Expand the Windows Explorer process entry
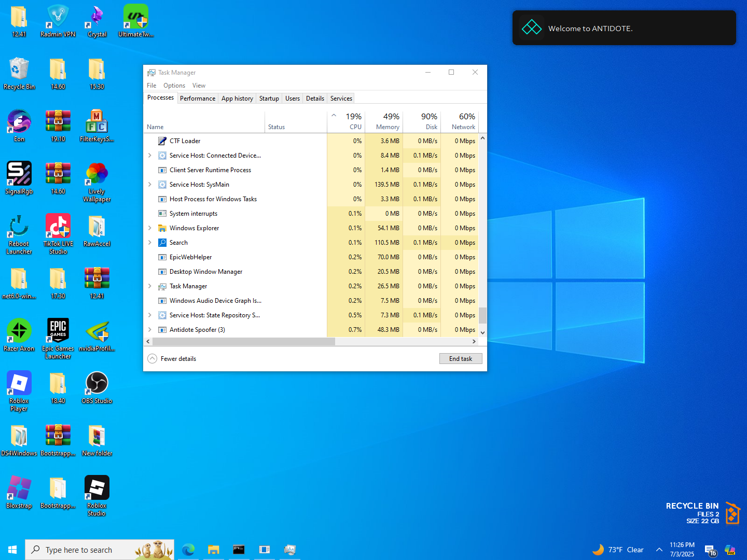This screenshot has width=747, height=560. [x=150, y=228]
